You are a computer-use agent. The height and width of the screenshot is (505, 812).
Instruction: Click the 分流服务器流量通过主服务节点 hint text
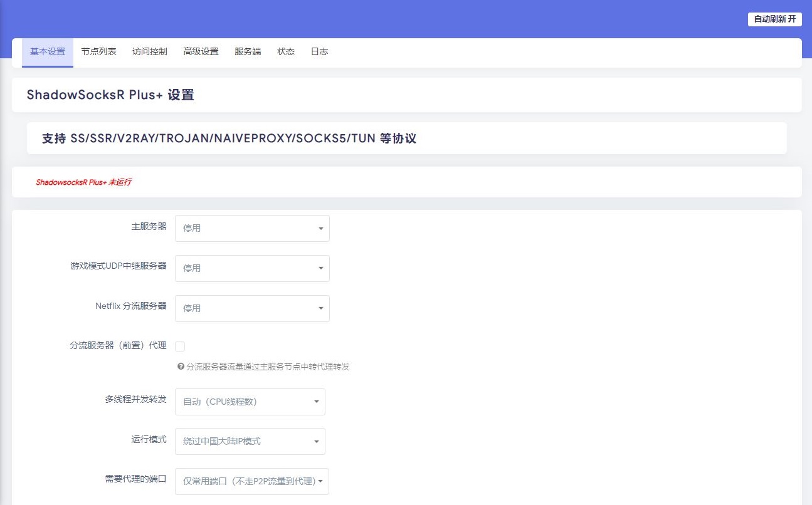point(268,367)
